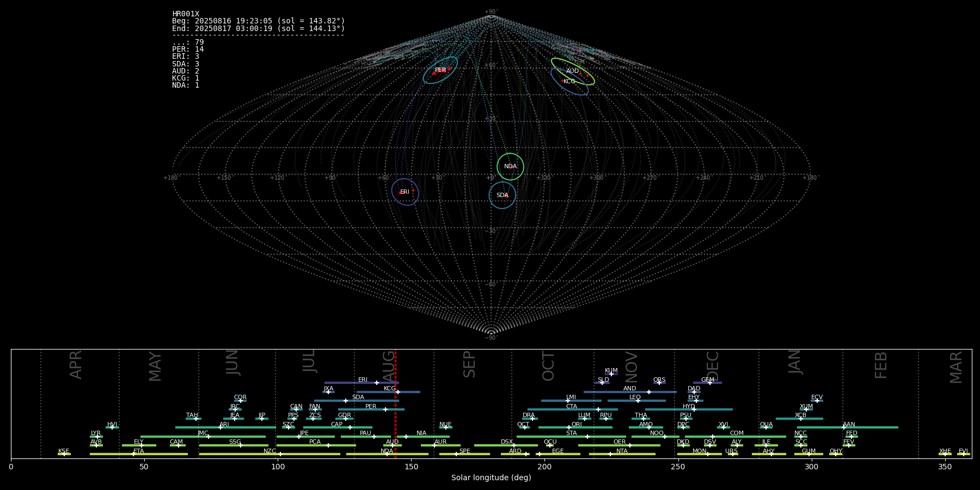Click the KUM shower label in timeline
The image size is (980, 490).
(611, 371)
